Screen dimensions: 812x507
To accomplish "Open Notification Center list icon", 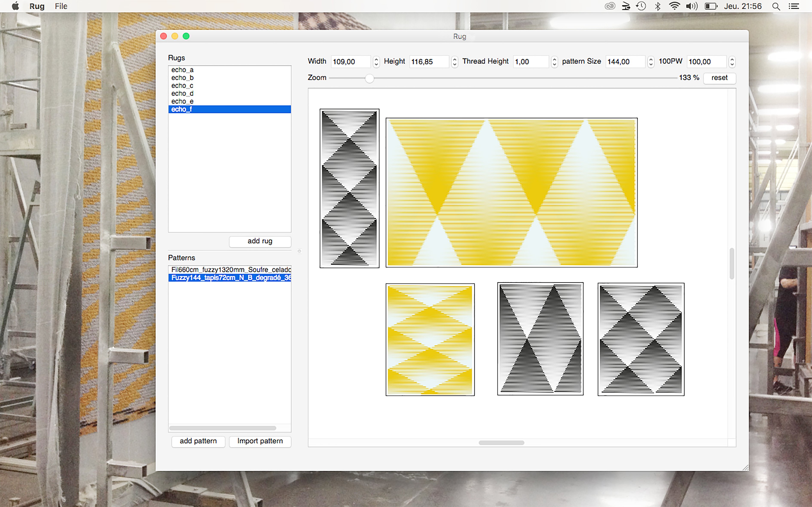I will [x=794, y=6].
